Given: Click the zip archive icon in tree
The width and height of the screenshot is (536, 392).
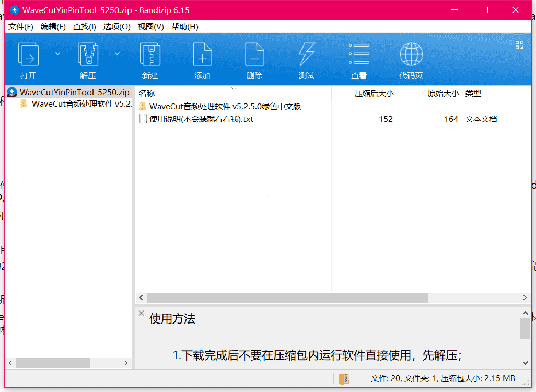Looking at the screenshot, I should click(x=12, y=92).
